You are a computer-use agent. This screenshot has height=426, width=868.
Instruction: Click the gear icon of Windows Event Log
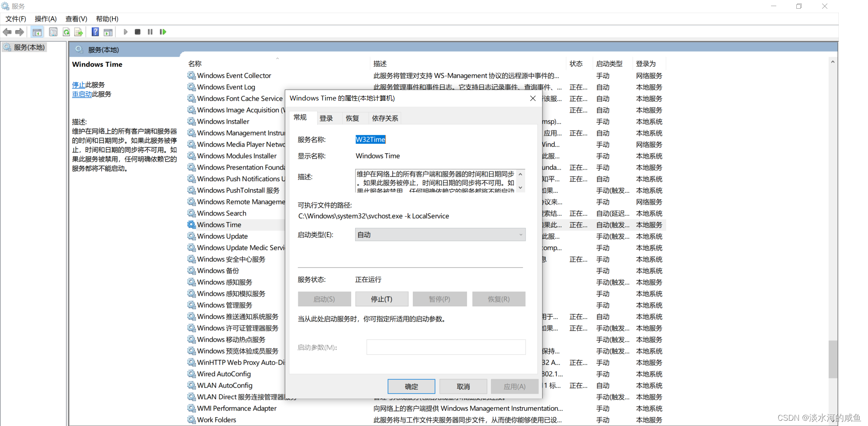(191, 87)
